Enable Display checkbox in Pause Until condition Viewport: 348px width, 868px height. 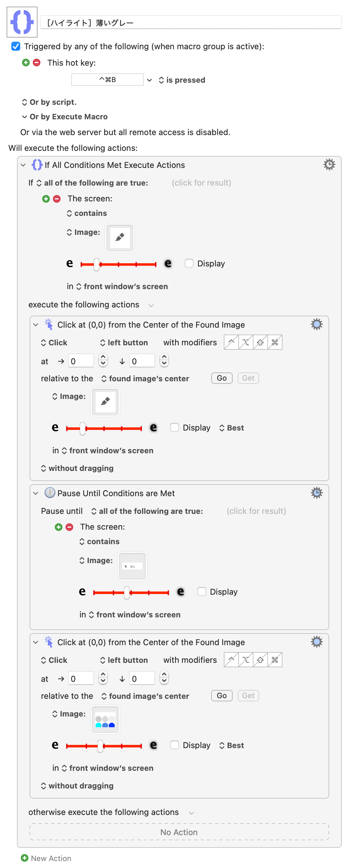(202, 592)
